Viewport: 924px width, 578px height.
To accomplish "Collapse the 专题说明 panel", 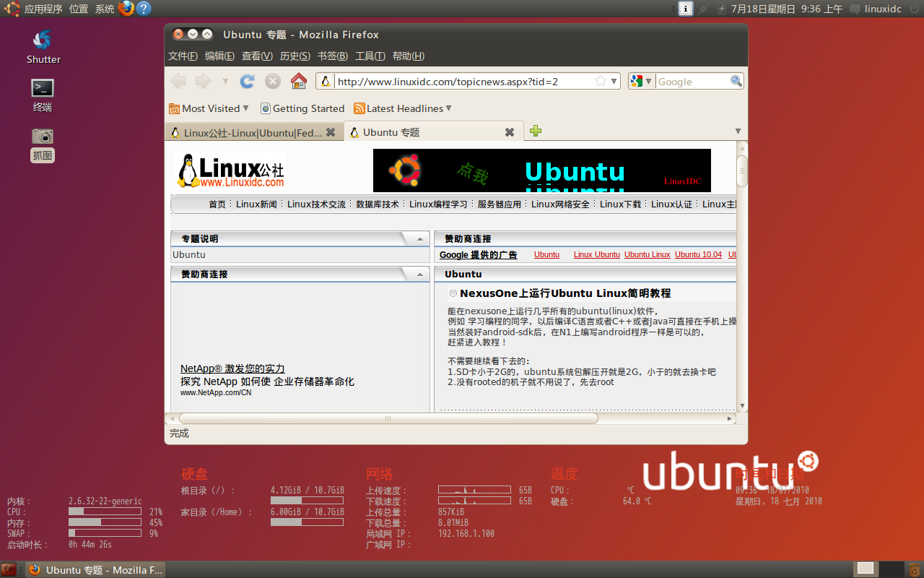I will (x=420, y=239).
